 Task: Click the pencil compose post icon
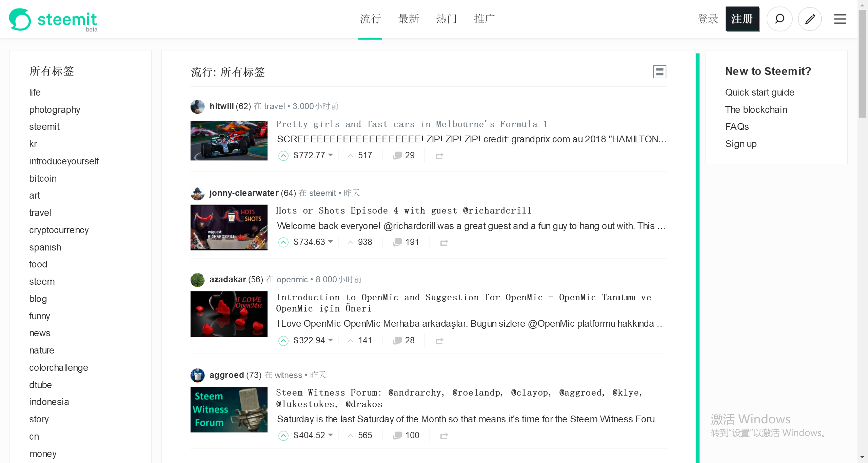(x=810, y=19)
